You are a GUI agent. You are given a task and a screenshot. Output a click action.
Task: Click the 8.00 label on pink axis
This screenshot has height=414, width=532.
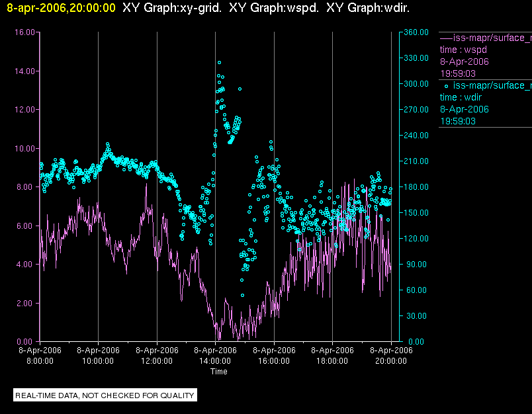pos(26,187)
